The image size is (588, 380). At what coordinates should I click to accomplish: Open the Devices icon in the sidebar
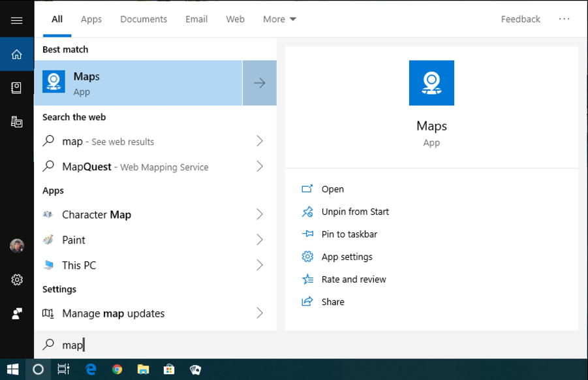pos(16,122)
